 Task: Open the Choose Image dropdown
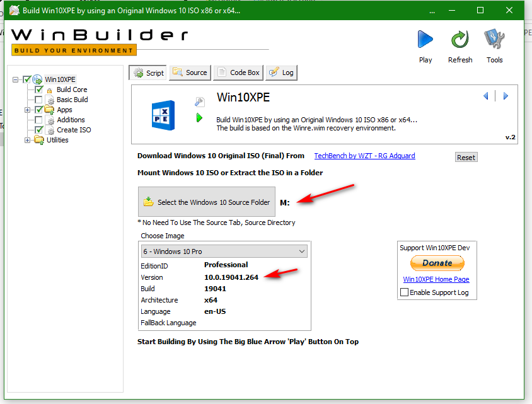[224, 251]
